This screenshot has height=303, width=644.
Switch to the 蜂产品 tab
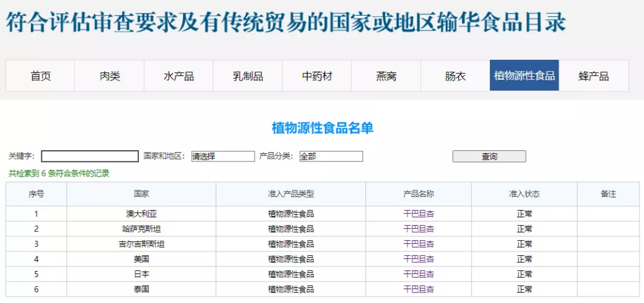(x=594, y=76)
